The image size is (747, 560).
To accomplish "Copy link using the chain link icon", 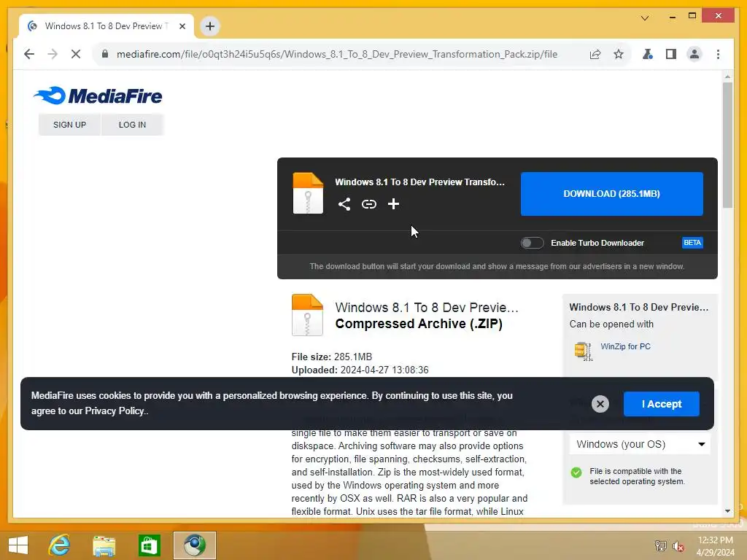I will [368, 204].
